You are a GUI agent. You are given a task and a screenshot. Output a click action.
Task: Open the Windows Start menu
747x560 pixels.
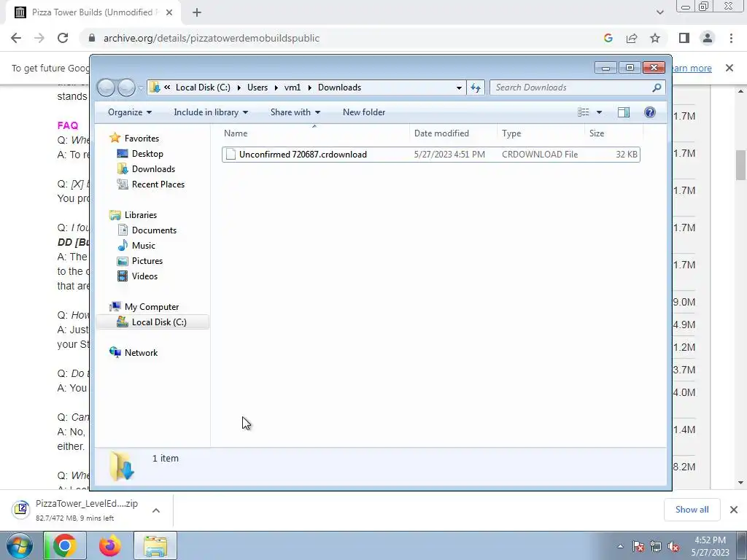[20, 545]
